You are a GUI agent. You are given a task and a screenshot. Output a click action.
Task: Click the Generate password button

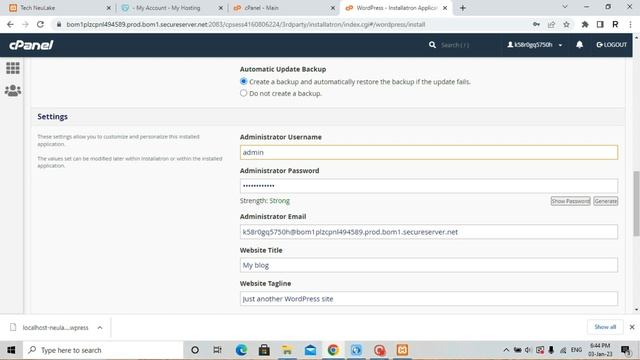(605, 201)
